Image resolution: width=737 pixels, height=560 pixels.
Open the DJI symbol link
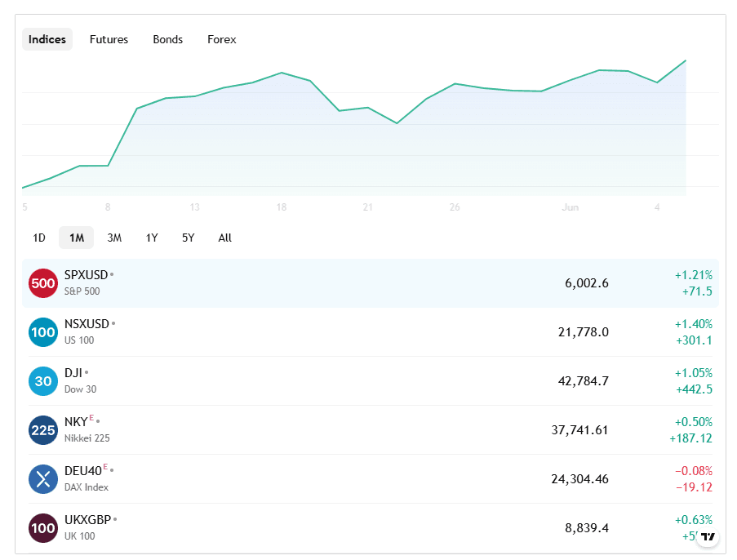pos(73,372)
